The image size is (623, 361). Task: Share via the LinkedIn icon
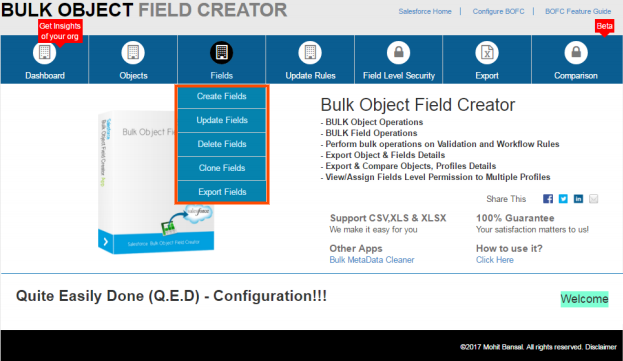578,199
